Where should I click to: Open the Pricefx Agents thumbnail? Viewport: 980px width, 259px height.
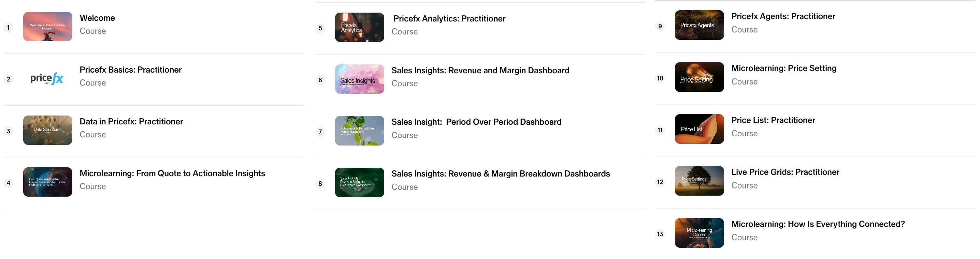click(699, 25)
